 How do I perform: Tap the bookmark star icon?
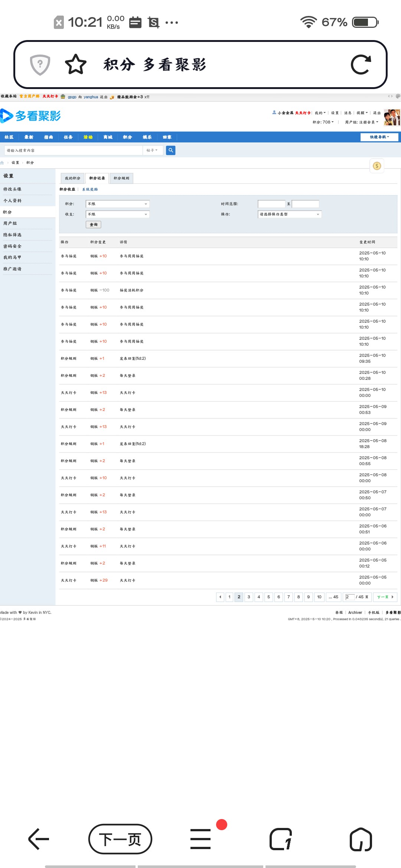[76, 65]
